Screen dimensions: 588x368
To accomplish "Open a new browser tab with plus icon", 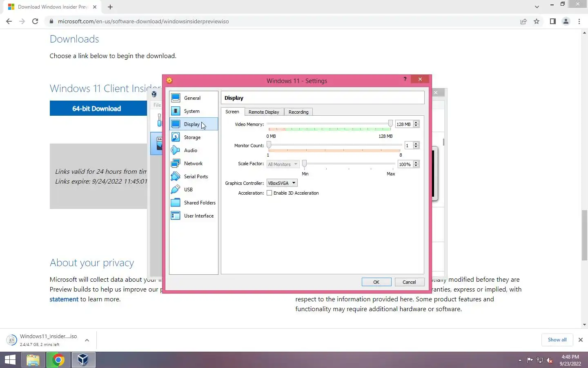I will (110, 7).
